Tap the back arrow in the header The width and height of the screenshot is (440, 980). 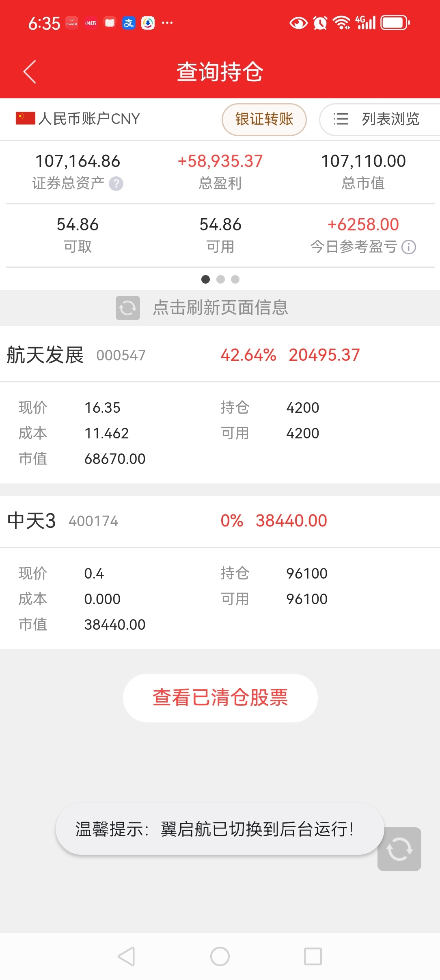[30, 72]
